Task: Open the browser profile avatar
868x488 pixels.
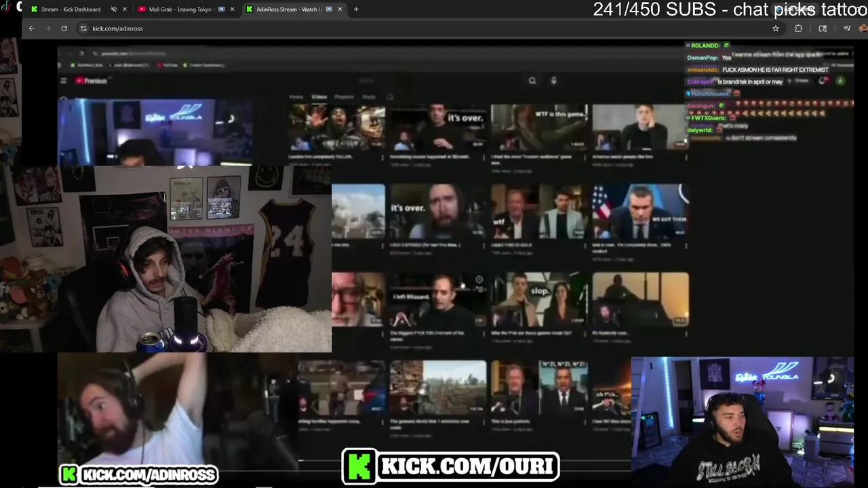Action: coord(863,28)
